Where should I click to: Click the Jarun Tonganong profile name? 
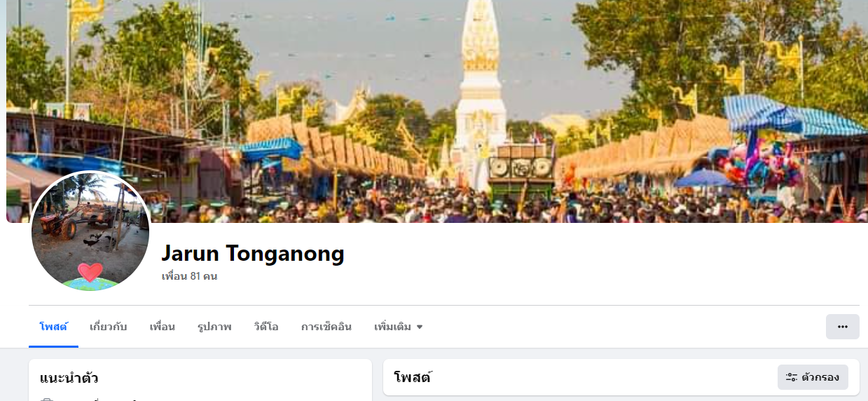[x=253, y=253]
